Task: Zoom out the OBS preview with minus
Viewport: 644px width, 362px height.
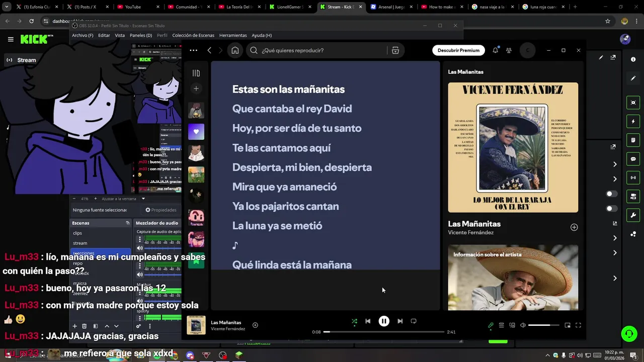Action: coord(74,199)
